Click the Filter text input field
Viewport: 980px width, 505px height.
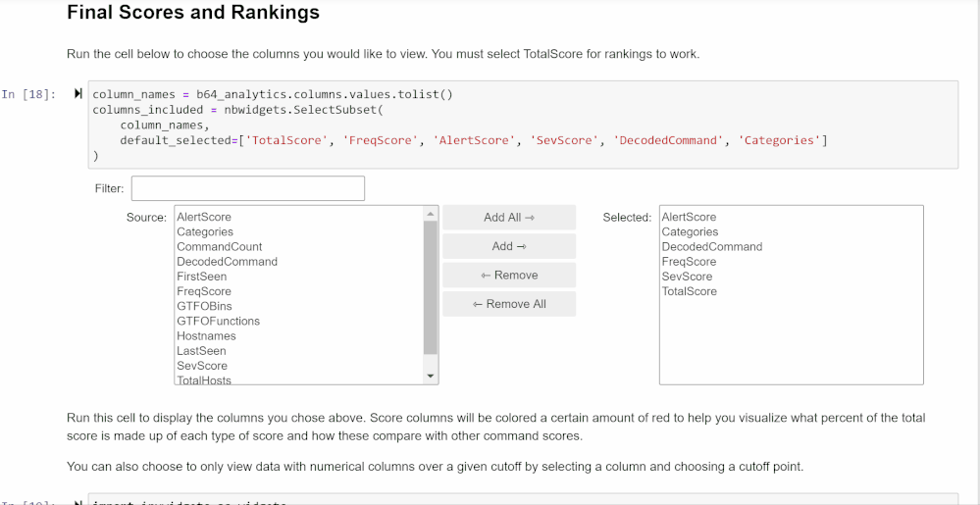(247, 188)
